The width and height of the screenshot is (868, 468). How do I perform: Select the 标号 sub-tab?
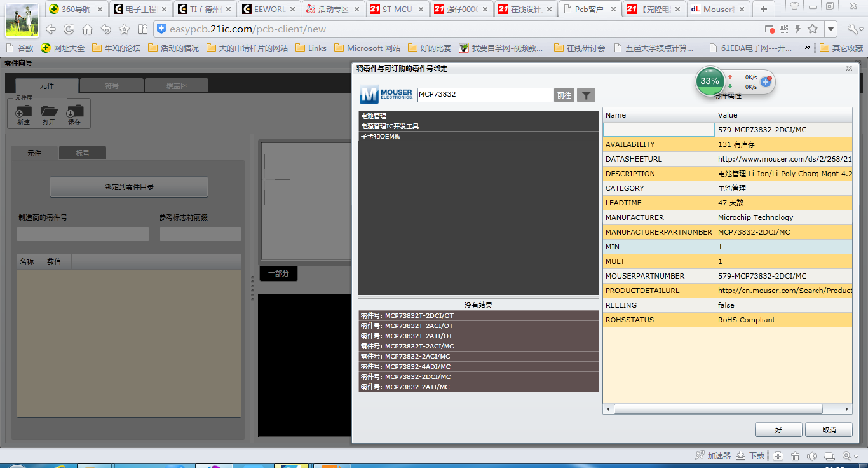click(x=83, y=153)
